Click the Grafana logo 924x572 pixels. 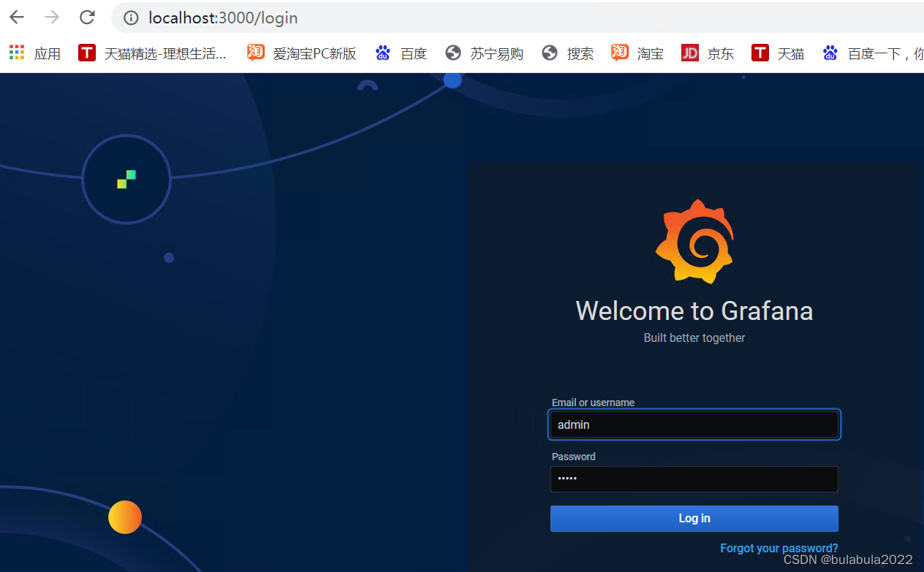(x=694, y=241)
